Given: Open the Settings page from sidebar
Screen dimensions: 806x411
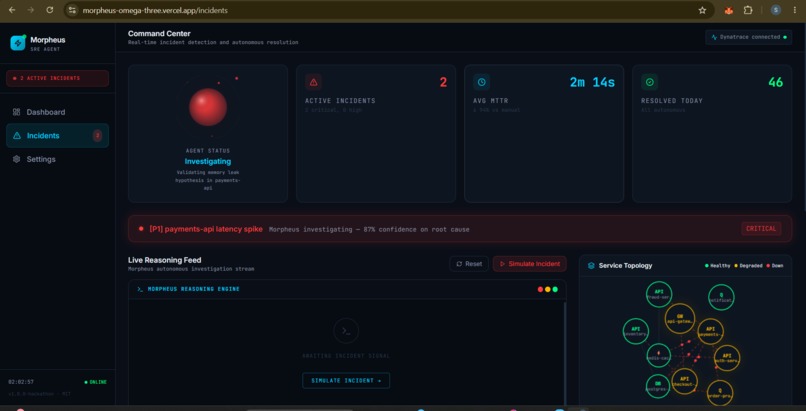Looking at the screenshot, I should tap(57, 159).
